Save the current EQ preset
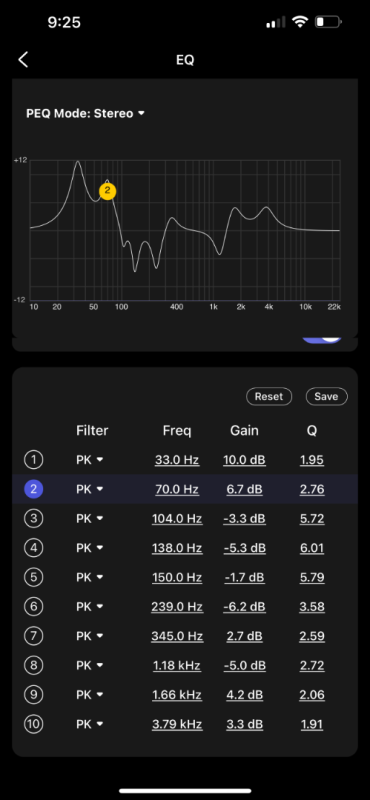The width and height of the screenshot is (370, 800). click(x=327, y=396)
